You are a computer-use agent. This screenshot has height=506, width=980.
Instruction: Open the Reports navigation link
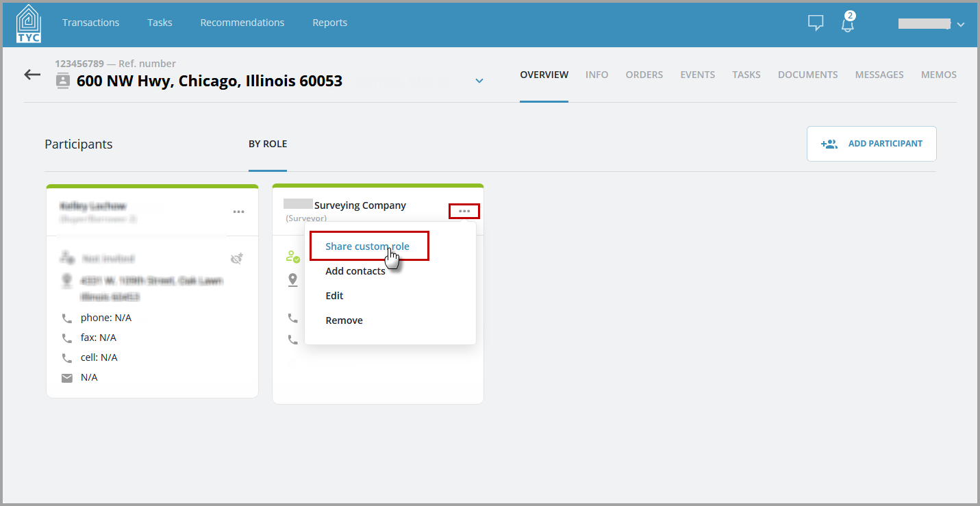[330, 23]
